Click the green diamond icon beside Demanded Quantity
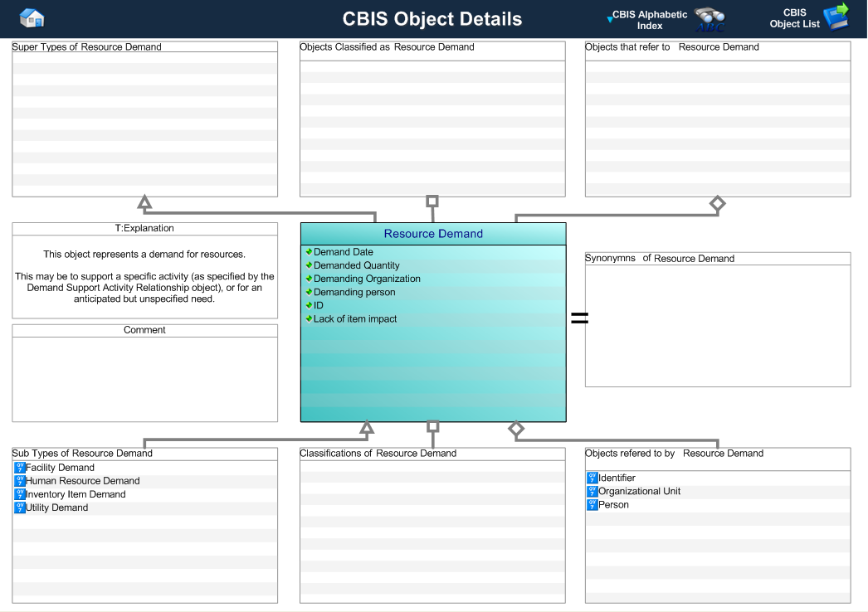Screen dimensions: 868x612 click(x=309, y=265)
